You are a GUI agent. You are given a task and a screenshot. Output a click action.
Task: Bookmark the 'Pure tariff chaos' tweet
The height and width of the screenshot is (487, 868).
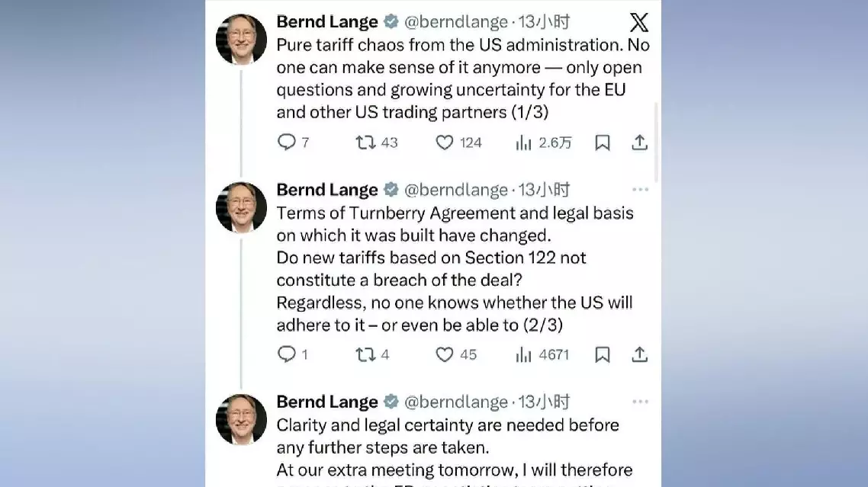tap(603, 143)
